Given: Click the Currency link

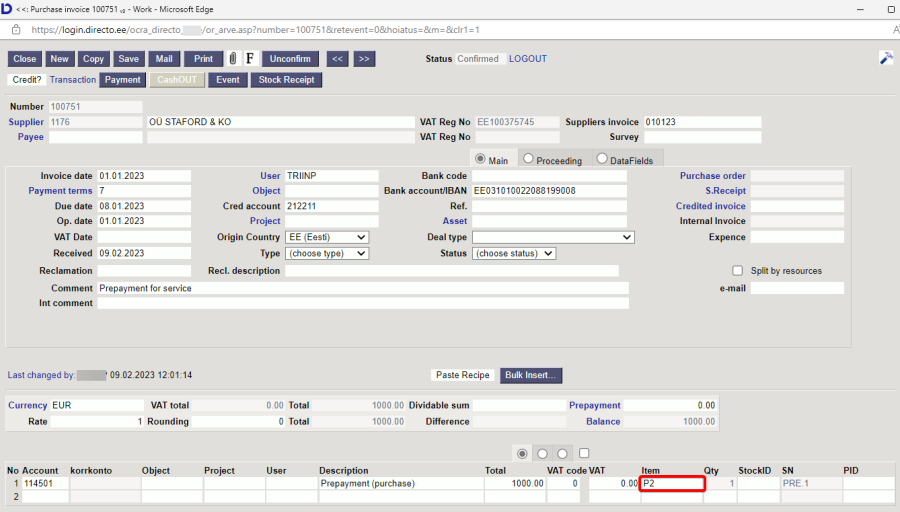Looking at the screenshot, I should [x=28, y=405].
